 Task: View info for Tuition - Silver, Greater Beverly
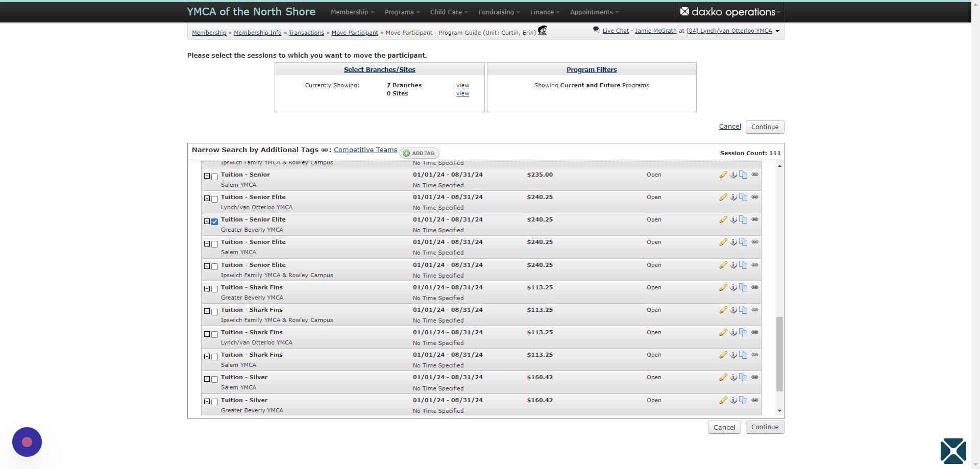(x=733, y=400)
